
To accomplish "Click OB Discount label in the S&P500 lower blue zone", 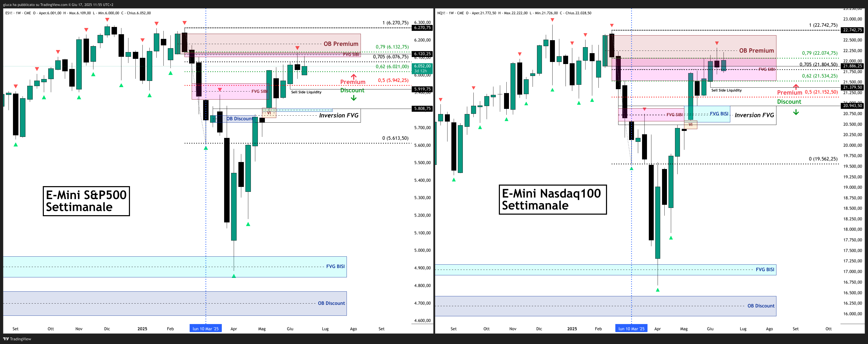I will (331, 303).
